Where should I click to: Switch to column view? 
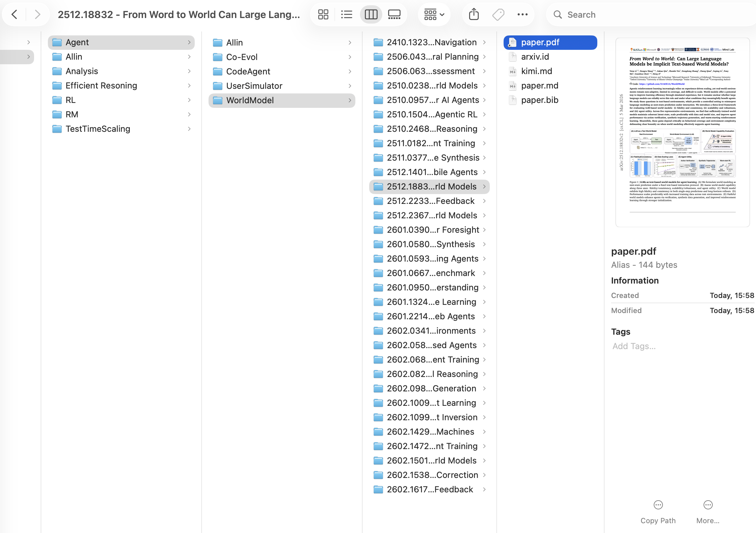pos(371,14)
